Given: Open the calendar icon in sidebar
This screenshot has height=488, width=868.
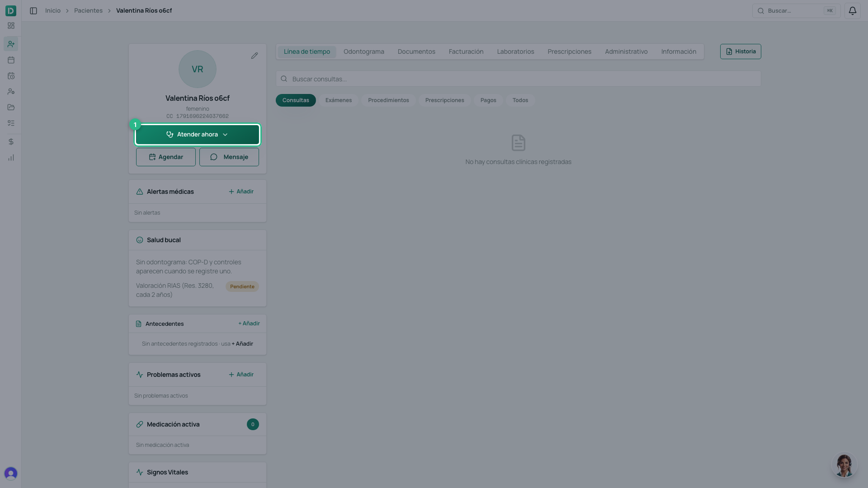Looking at the screenshot, I should pos(11,60).
